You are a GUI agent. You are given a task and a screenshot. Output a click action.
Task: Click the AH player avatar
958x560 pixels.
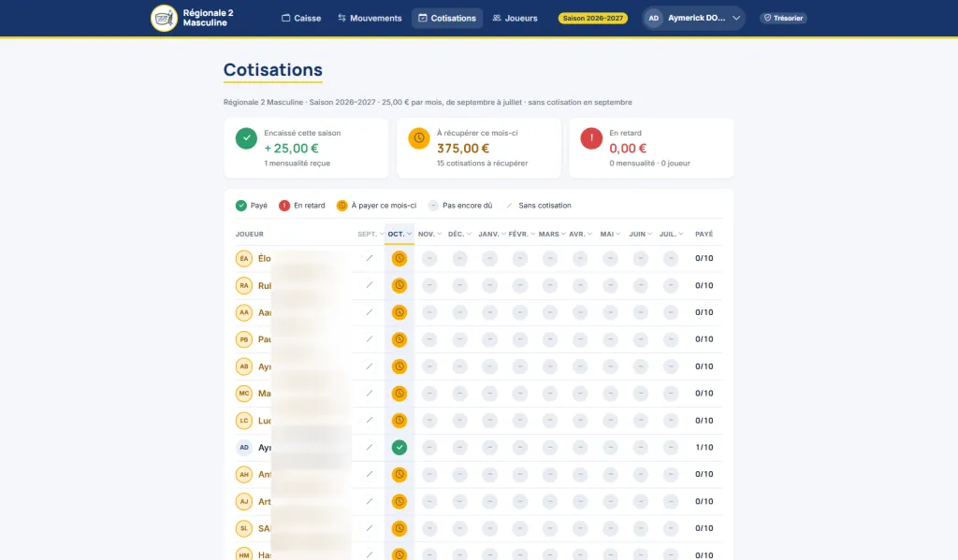(244, 474)
